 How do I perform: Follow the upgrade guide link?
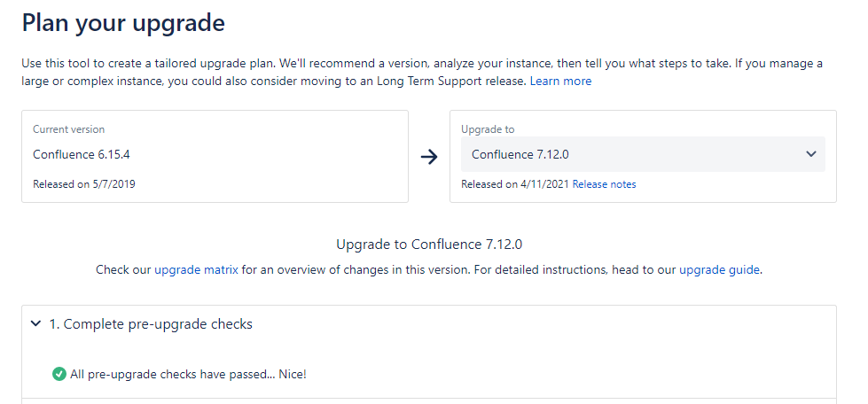(x=719, y=270)
